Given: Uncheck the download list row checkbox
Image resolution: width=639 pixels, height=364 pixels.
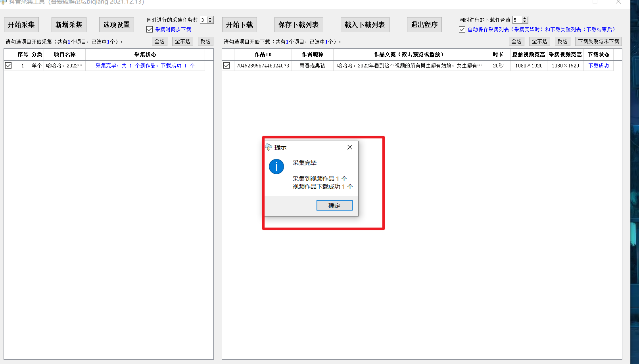Looking at the screenshot, I should pos(226,65).
